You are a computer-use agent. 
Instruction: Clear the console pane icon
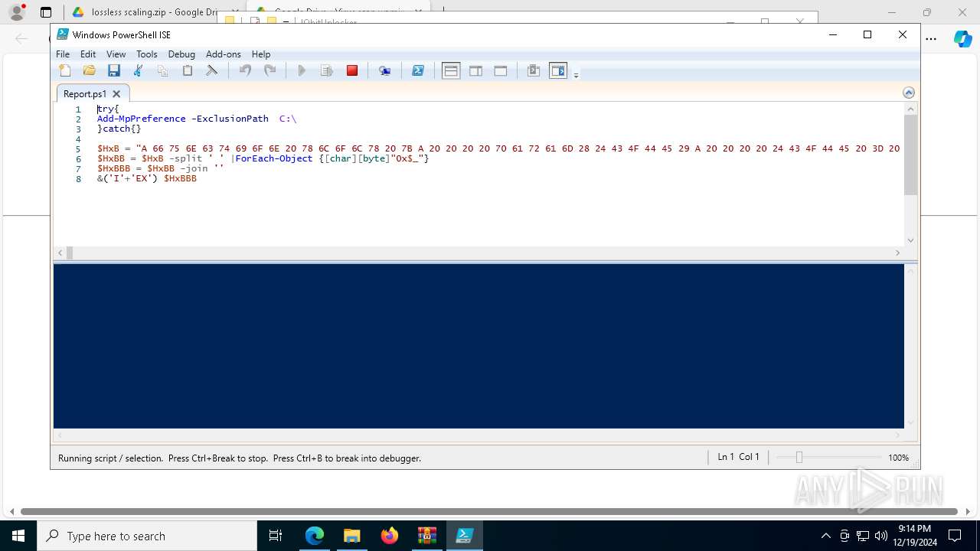(x=212, y=70)
